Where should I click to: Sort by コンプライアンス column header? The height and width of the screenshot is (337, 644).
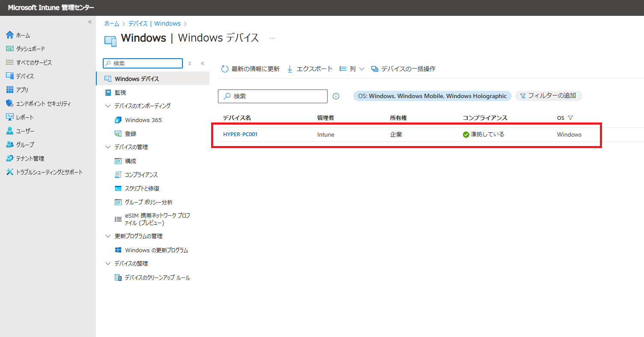tap(485, 118)
